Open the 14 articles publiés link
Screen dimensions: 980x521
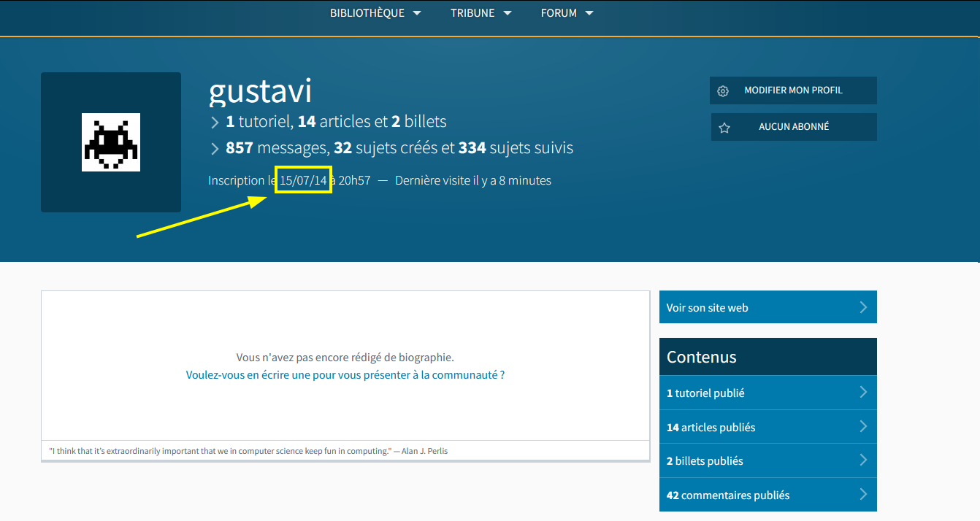[767, 427]
